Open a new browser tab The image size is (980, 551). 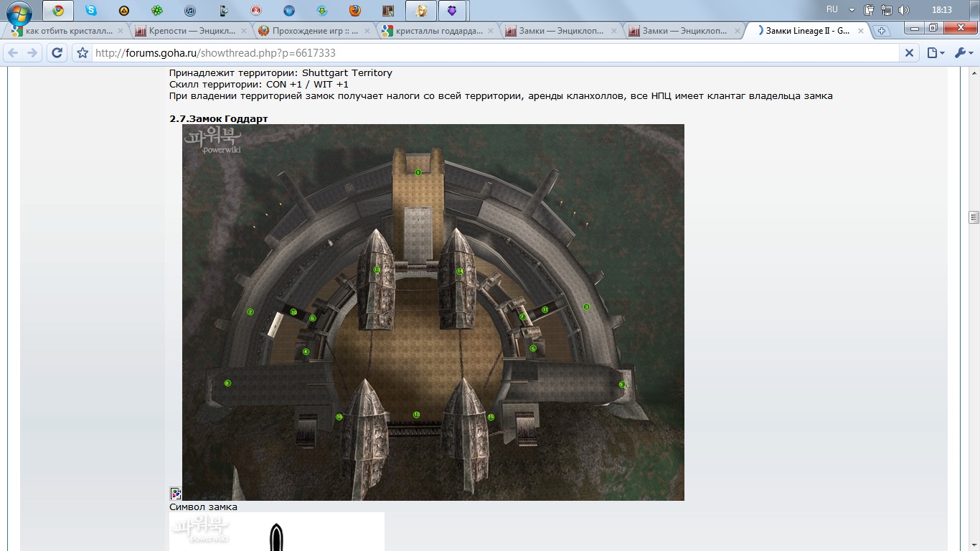point(882,31)
